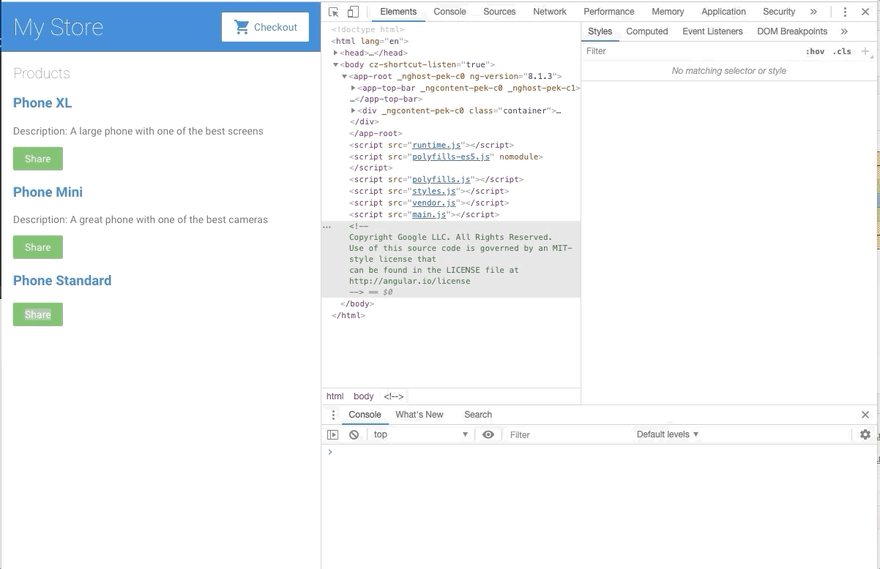Viewport: 880px width, 569px height.
Task: Open DevTools customize menu (three dots)
Action: 845,12
